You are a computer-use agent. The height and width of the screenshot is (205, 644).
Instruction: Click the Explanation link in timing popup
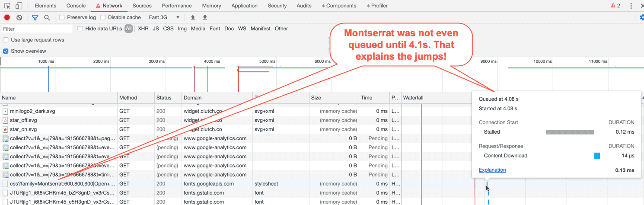point(492,170)
